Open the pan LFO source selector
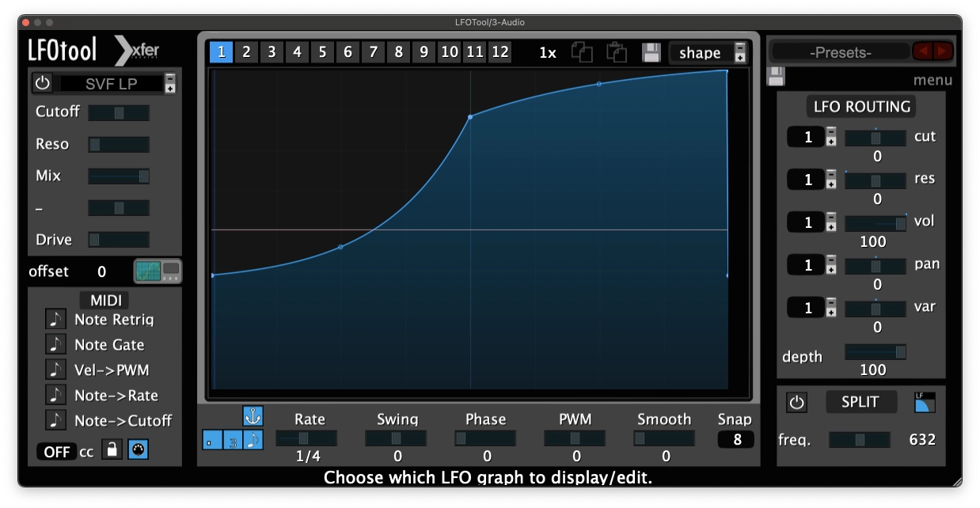Image resolution: width=980 pixels, height=508 pixels. 806,266
